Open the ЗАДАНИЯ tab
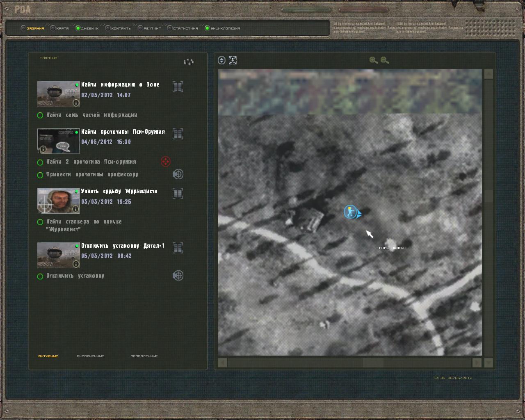The width and height of the screenshot is (525, 420). pos(32,28)
